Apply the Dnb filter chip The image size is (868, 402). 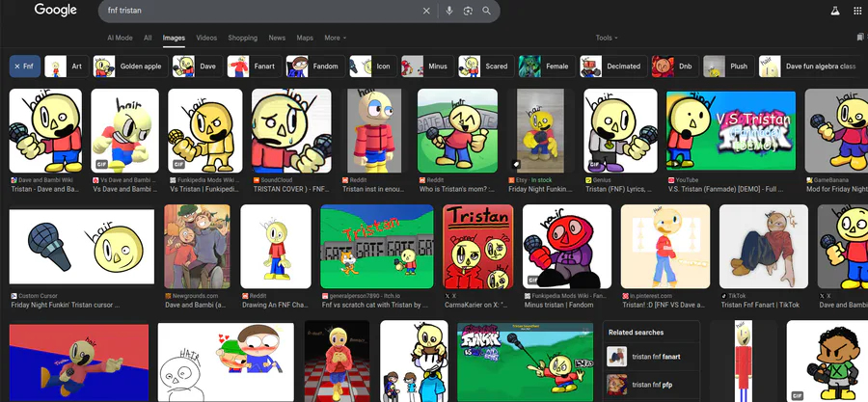coord(675,67)
